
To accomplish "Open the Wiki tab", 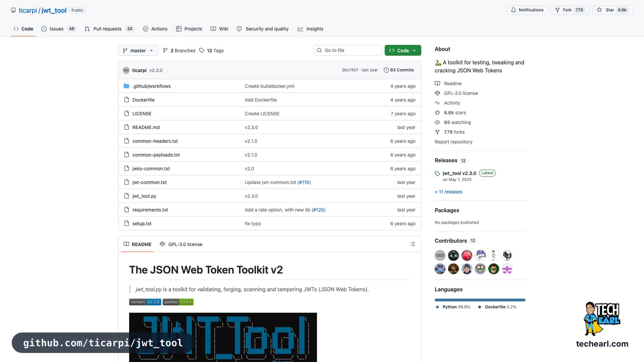I will tap(219, 29).
